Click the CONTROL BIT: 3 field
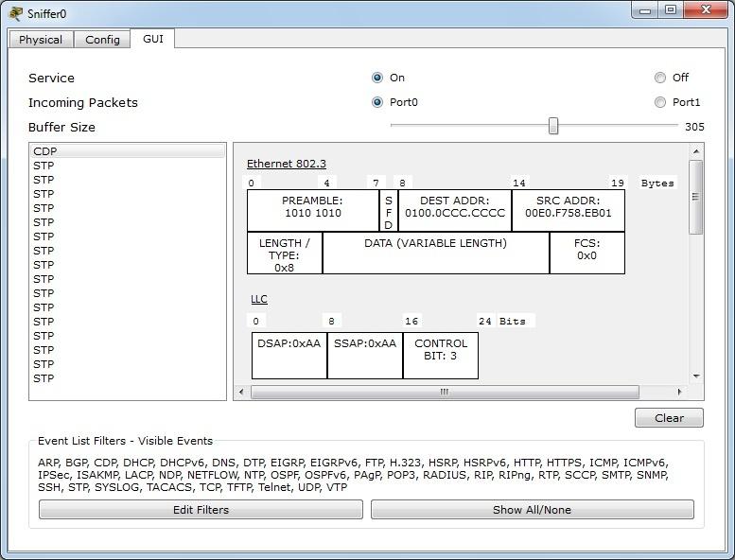The width and height of the screenshot is (735, 560). pos(441,356)
